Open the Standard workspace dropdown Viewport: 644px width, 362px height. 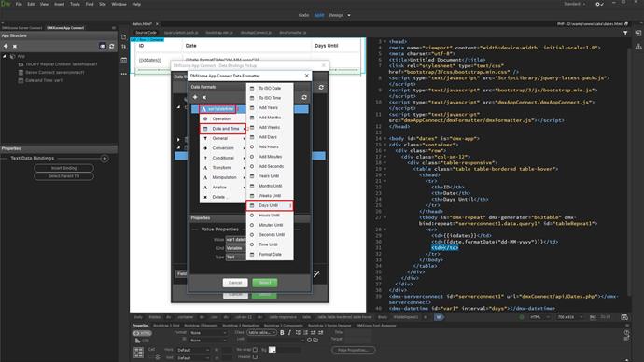click(x=575, y=4)
